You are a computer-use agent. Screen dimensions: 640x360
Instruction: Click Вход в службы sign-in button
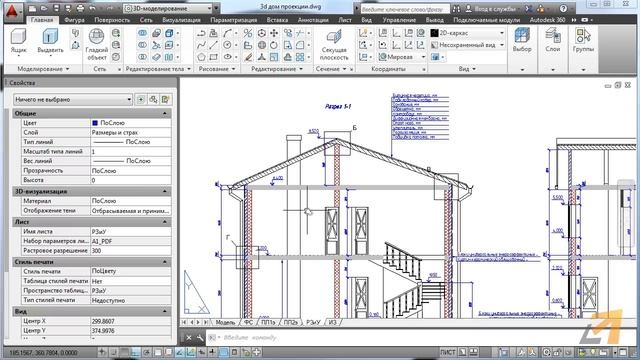click(x=492, y=9)
